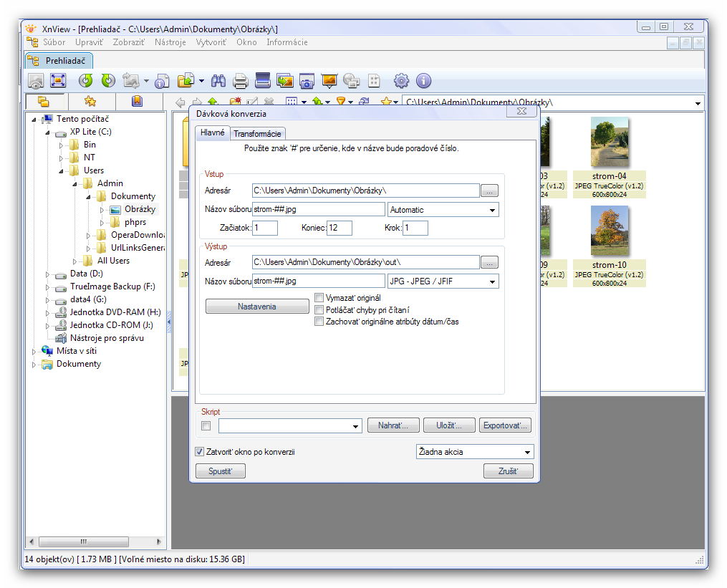
Task: Click the binoculars search icon in toolbar
Action: pyautogui.click(x=218, y=81)
